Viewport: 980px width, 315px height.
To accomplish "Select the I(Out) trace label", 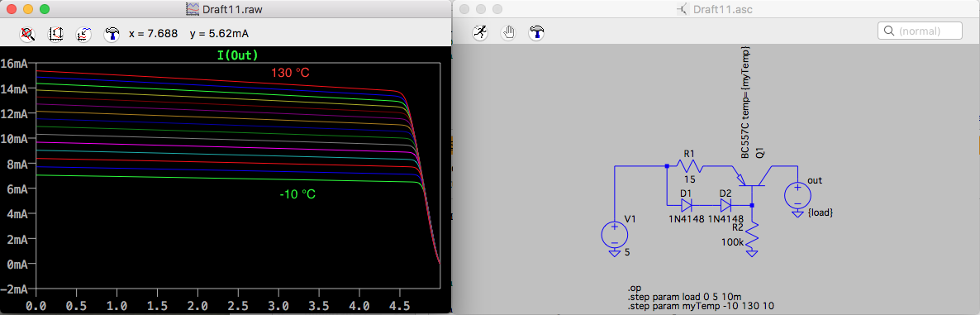I will (237, 55).
